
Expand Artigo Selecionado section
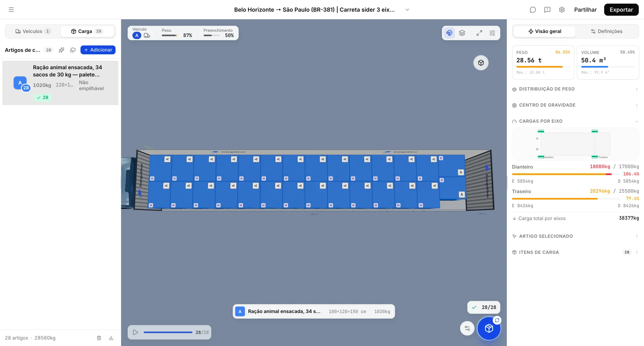pos(575,236)
